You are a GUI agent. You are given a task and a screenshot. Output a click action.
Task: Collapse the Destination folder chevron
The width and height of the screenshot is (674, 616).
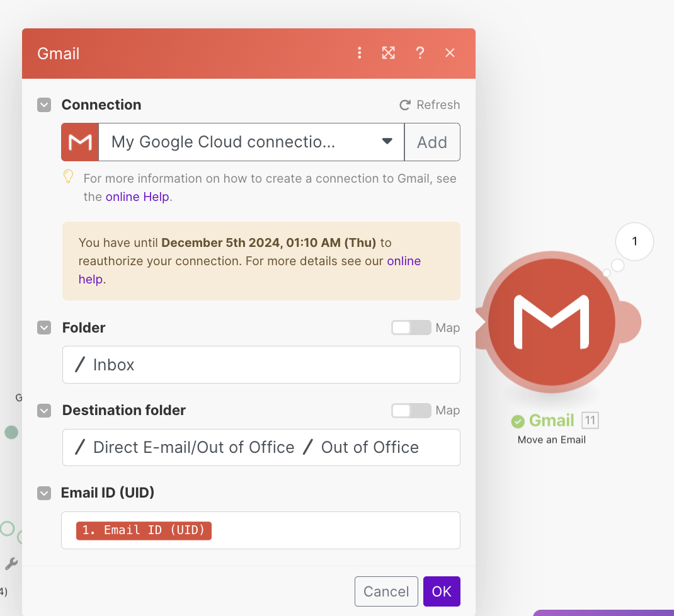click(44, 411)
